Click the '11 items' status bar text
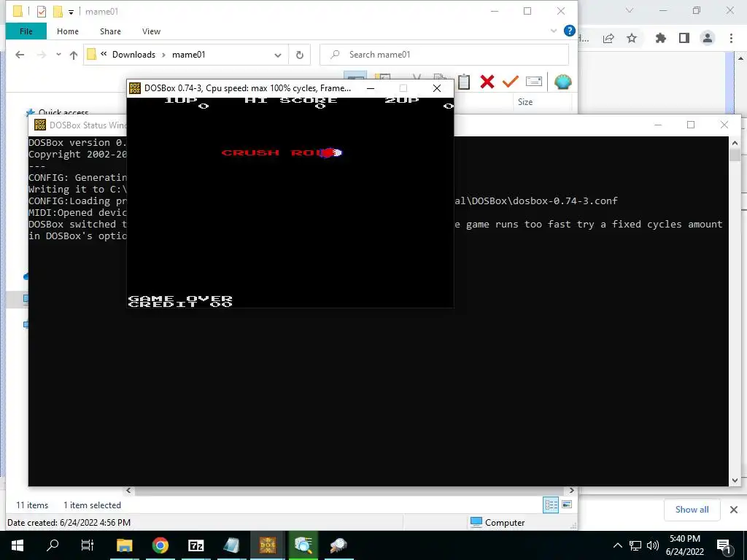The width and height of the screenshot is (747, 560). click(x=32, y=505)
